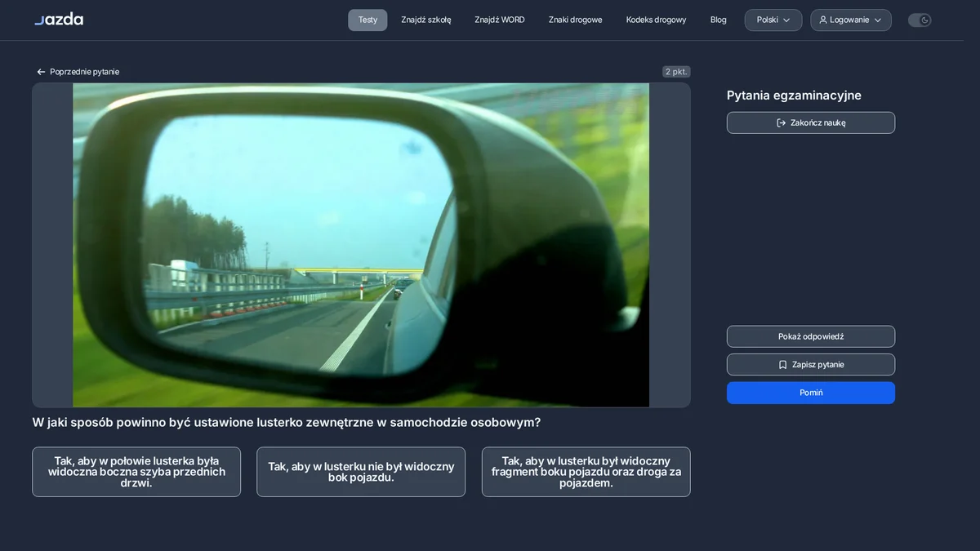Click Pokaż odpowiedź button
980x551 pixels.
coord(811,336)
